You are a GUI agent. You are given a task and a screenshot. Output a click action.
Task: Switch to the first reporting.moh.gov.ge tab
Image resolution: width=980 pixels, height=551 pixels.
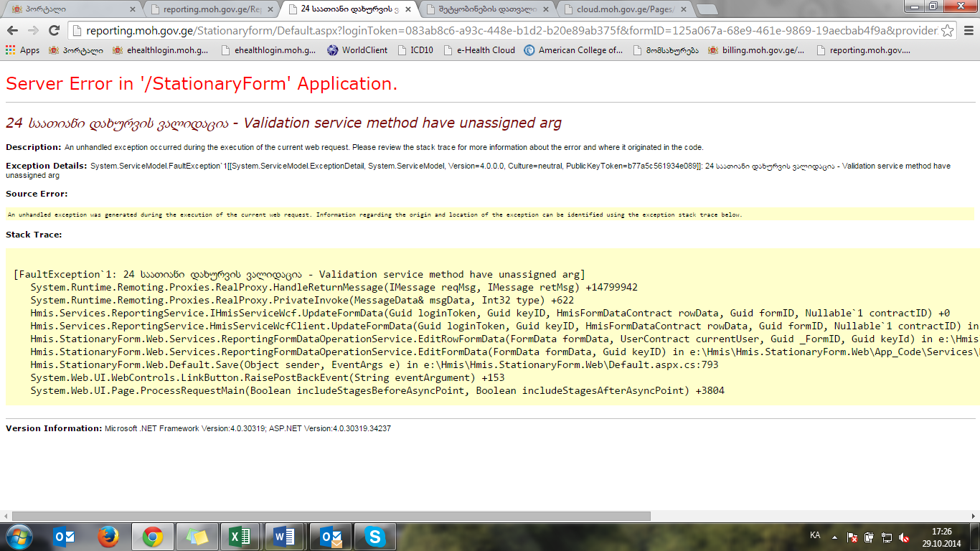(x=208, y=9)
